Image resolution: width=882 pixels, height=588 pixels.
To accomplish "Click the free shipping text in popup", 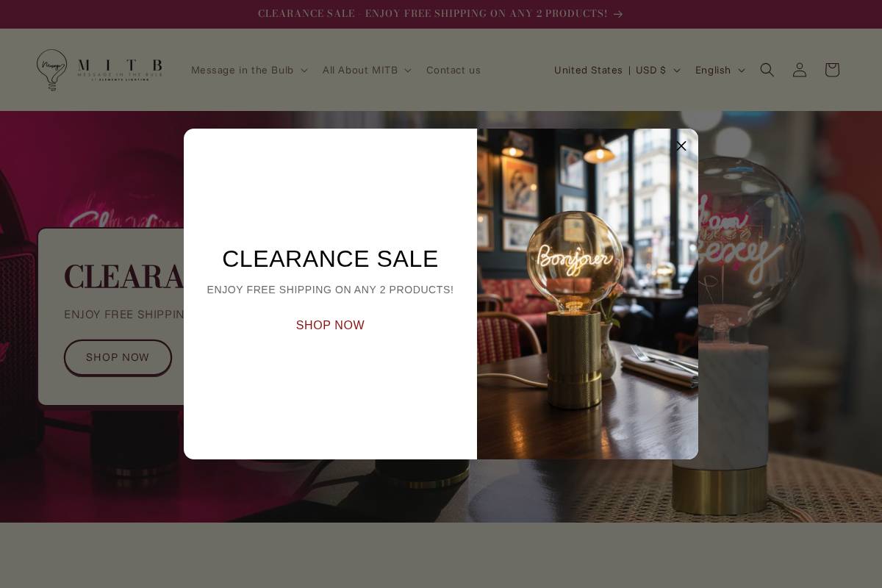I will pos(330,290).
